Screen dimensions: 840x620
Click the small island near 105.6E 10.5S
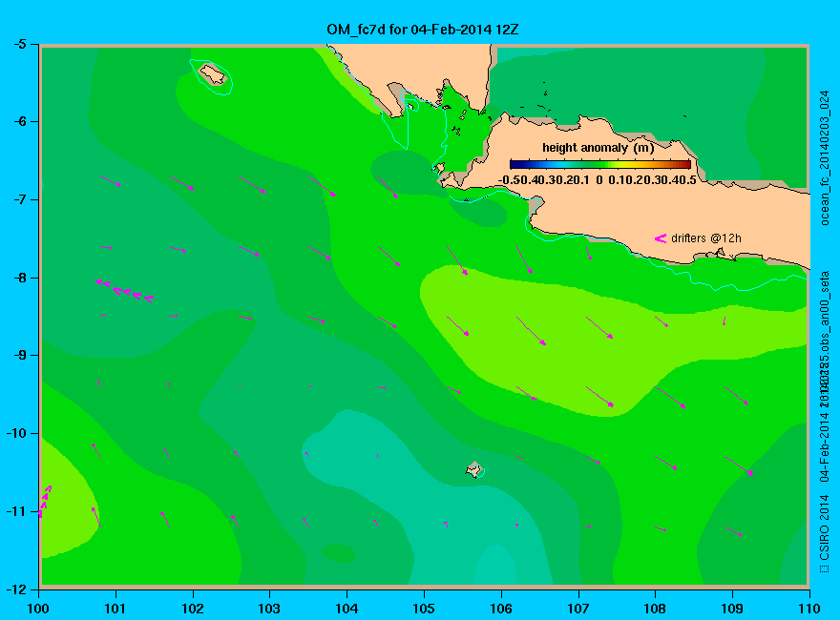click(x=474, y=470)
